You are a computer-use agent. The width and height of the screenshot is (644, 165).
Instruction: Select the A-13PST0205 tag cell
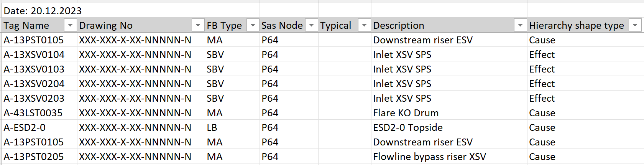click(x=39, y=157)
